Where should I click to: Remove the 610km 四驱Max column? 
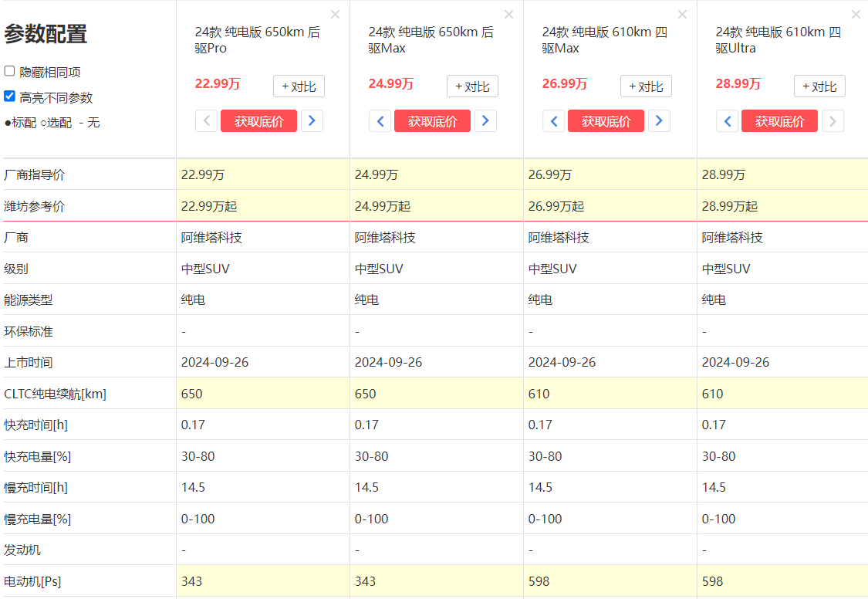(682, 15)
